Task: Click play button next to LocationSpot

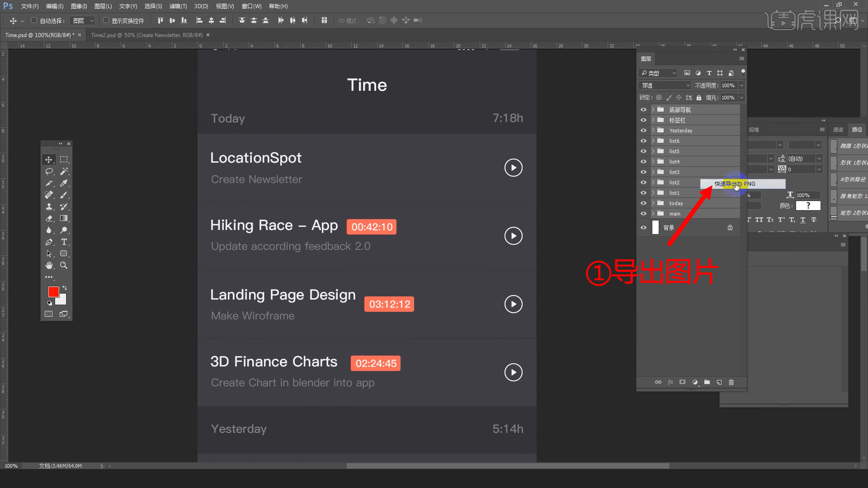Action: pos(513,168)
